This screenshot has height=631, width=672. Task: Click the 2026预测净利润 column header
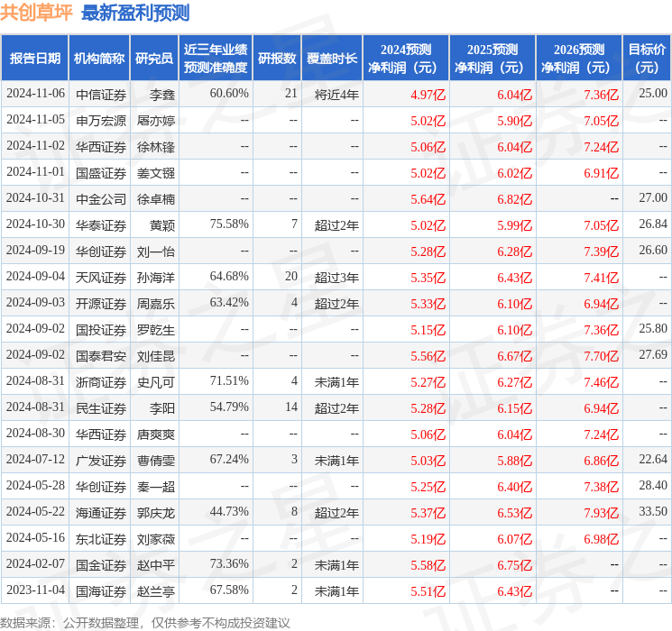(579, 59)
